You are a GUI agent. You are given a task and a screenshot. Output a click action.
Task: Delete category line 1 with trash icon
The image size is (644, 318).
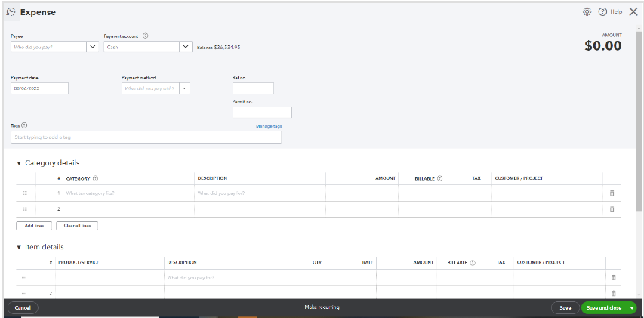[x=612, y=193]
